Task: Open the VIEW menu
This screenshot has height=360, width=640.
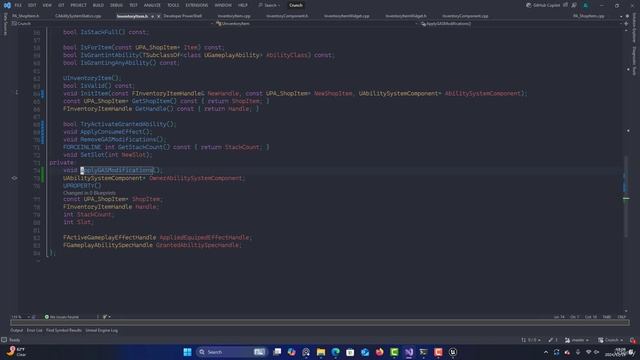Action: (x=47, y=5)
